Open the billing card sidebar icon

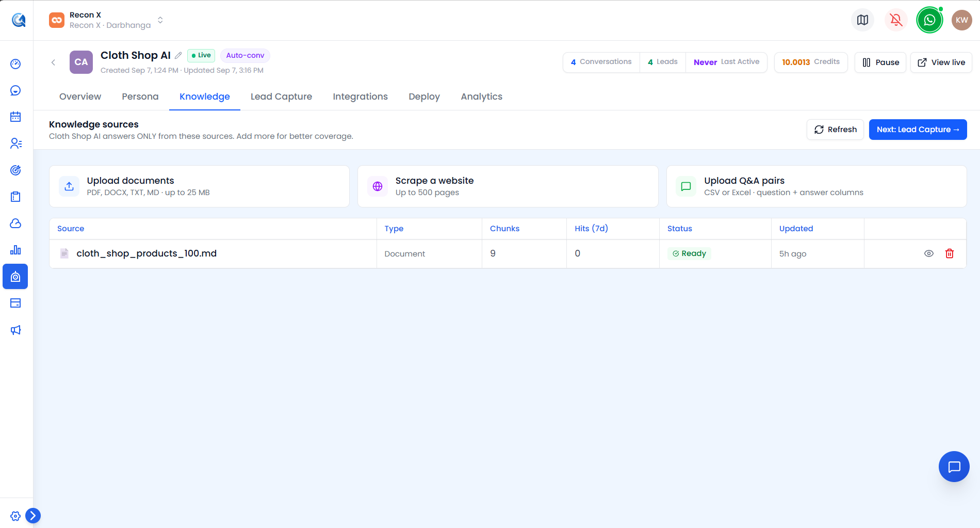click(15, 303)
